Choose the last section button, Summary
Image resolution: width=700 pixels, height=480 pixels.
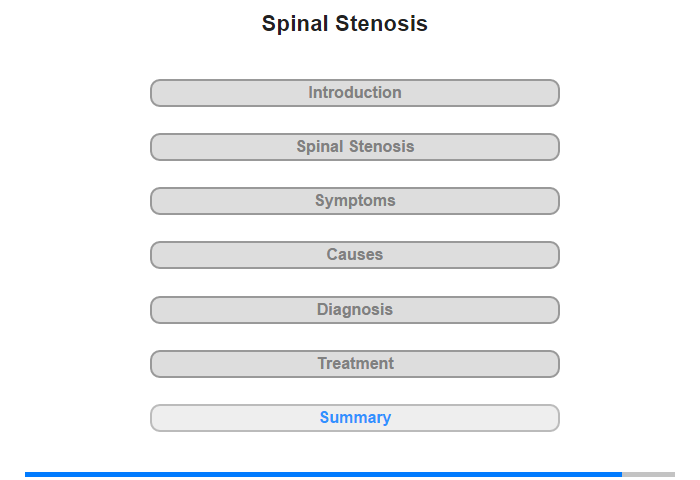(x=355, y=418)
